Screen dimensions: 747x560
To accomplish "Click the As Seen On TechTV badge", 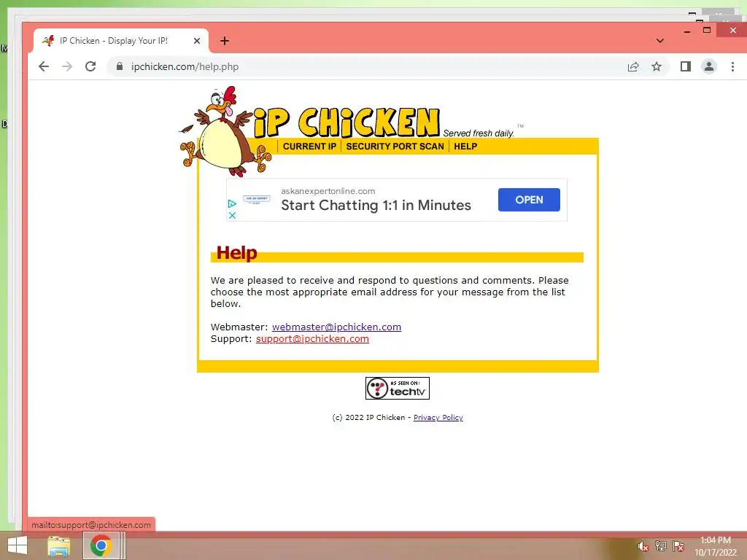I will click(x=398, y=388).
